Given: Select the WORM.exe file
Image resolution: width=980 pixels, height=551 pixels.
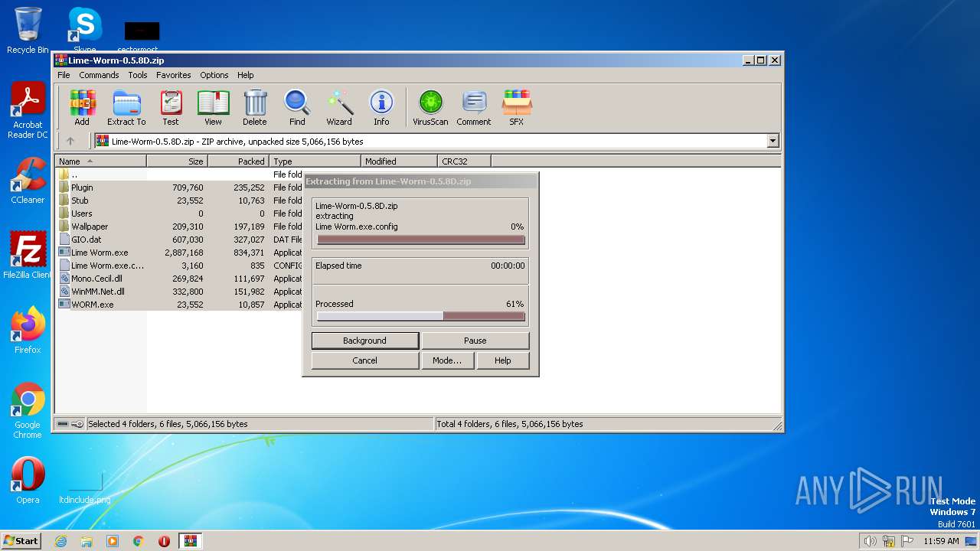Looking at the screenshot, I should pyautogui.click(x=180, y=305).
